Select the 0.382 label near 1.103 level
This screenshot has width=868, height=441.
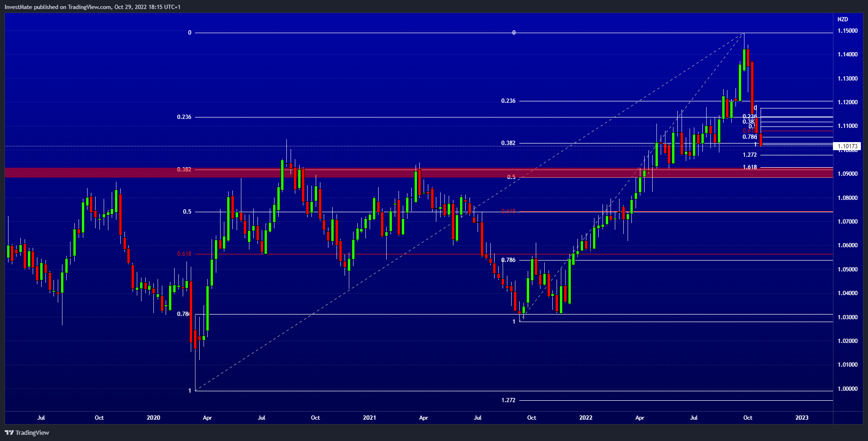click(x=508, y=143)
